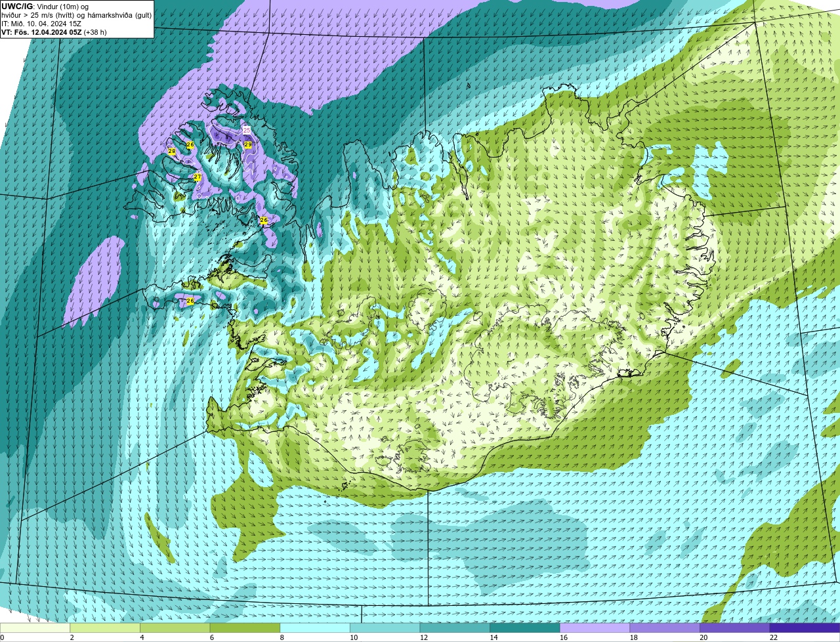Click the legend scale number 16

[x=564, y=637]
